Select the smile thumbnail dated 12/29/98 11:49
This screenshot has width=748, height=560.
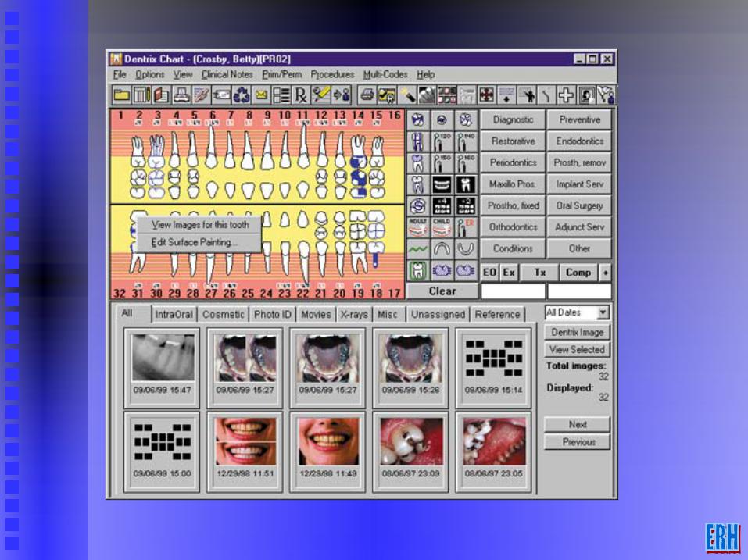pos(327,451)
